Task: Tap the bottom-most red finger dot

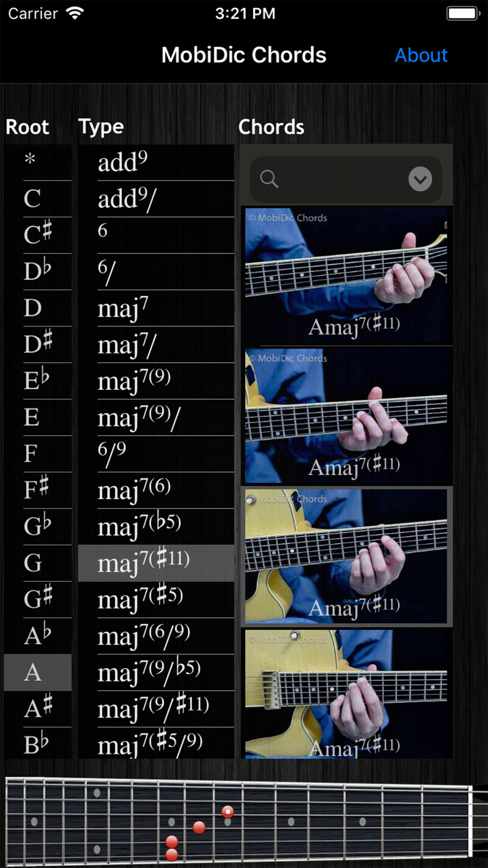Action: pyautogui.click(x=172, y=855)
